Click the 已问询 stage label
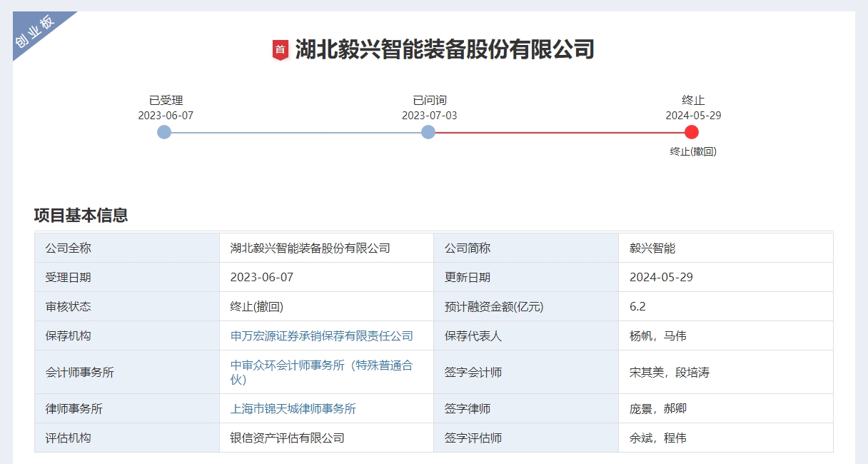 point(430,101)
